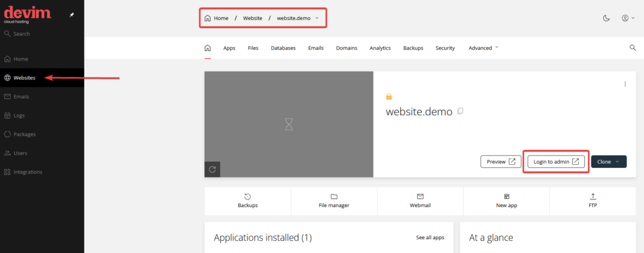Click the pin sidebar icon

coord(71,14)
